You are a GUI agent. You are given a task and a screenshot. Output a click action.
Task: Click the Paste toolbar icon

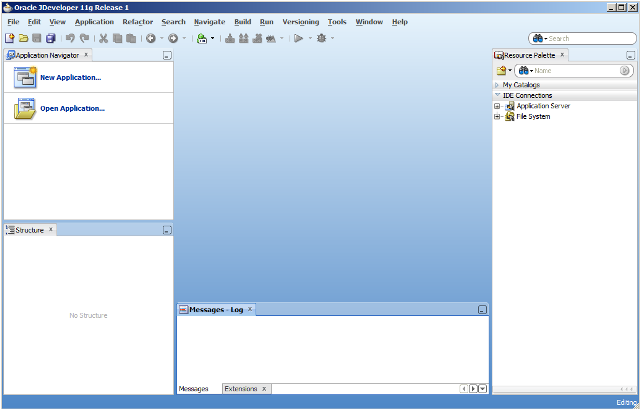(131, 38)
